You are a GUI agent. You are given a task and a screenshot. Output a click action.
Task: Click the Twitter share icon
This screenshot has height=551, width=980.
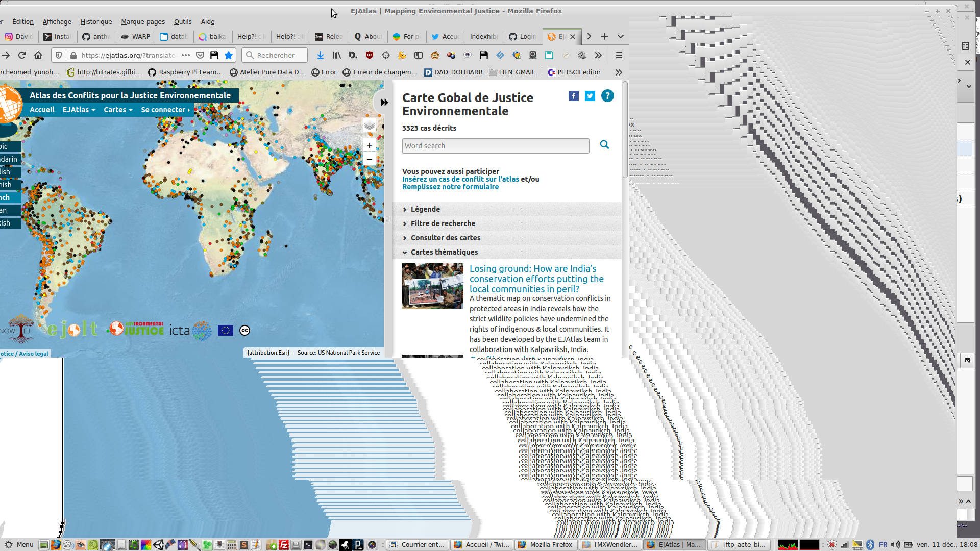click(x=590, y=96)
